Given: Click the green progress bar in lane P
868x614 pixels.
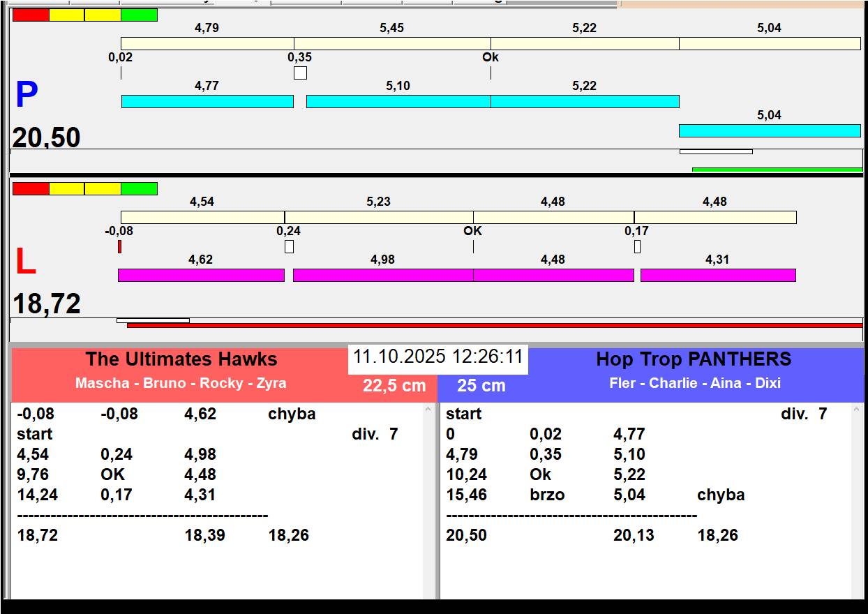Looking at the screenshot, I should pos(777,170).
